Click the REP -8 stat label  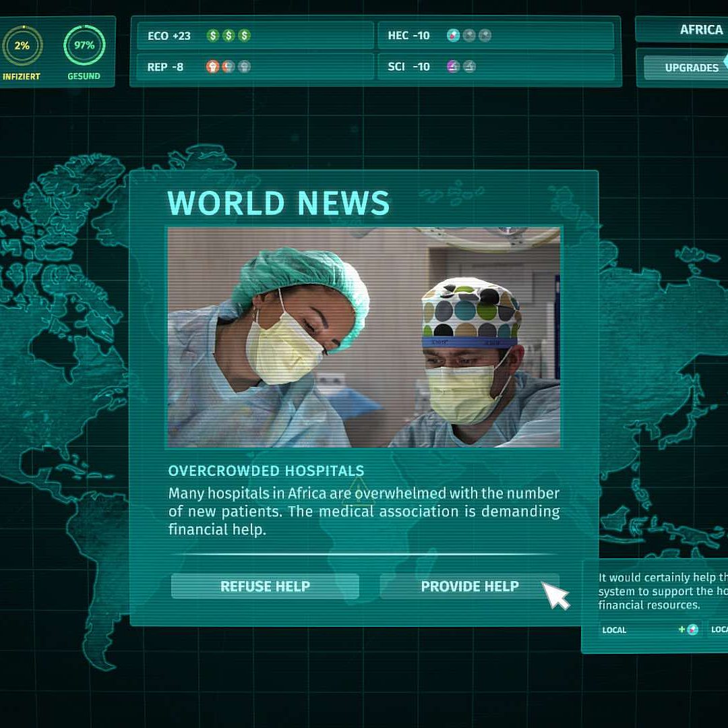(165, 67)
